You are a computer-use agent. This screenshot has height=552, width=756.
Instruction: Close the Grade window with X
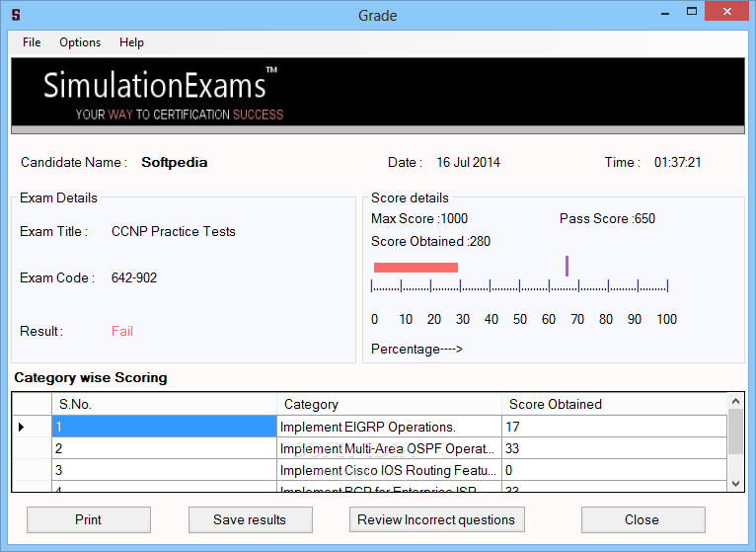727,11
